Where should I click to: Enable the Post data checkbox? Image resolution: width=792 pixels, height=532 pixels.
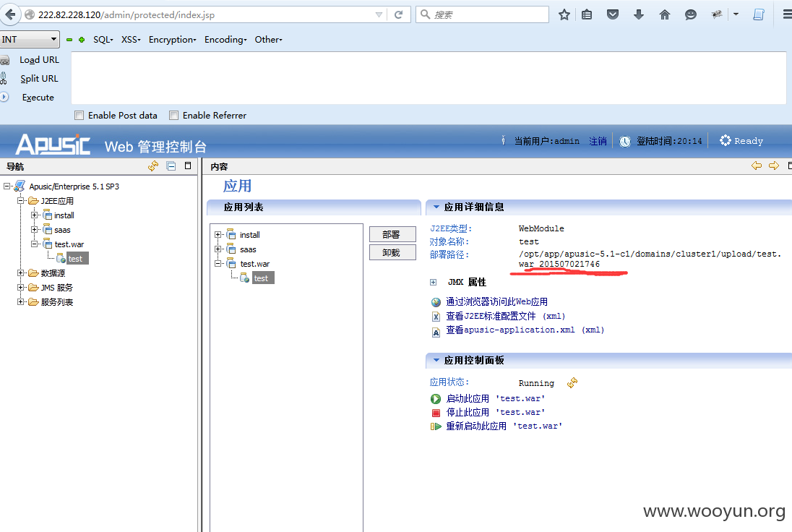pos(79,115)
